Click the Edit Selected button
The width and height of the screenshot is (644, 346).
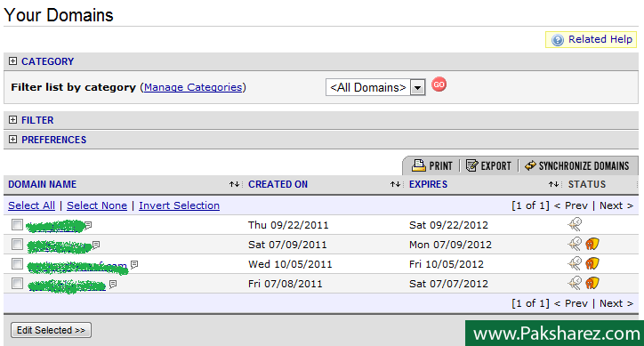51,330
